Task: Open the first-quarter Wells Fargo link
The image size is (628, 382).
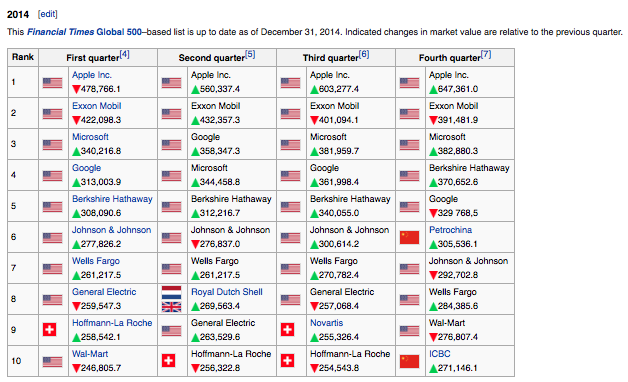Action: [x=96, y=261]
